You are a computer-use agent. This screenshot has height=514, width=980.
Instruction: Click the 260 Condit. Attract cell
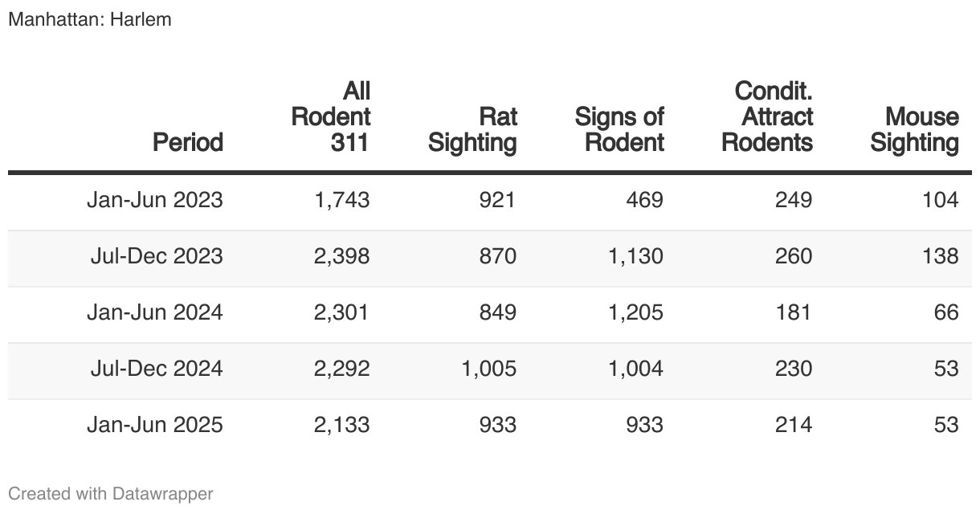point(794,255)
